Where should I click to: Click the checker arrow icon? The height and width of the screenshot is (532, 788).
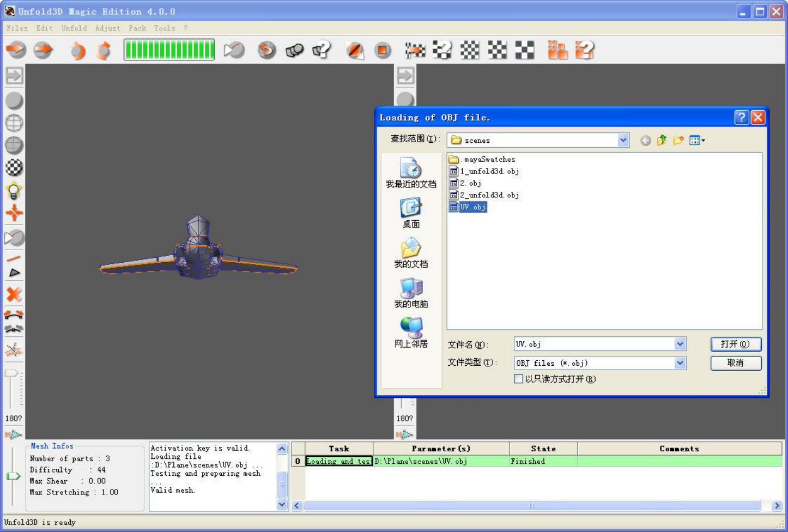tap(415, 50)
